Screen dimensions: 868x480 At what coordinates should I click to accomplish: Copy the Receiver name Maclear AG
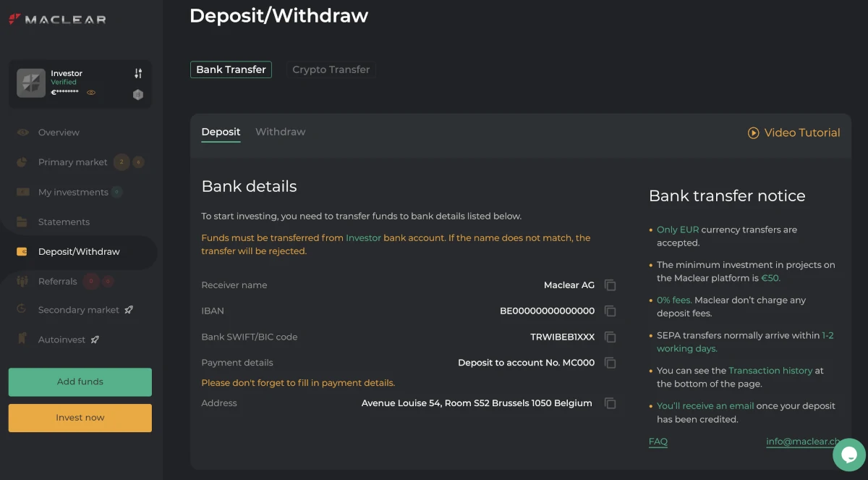(610, 285)
